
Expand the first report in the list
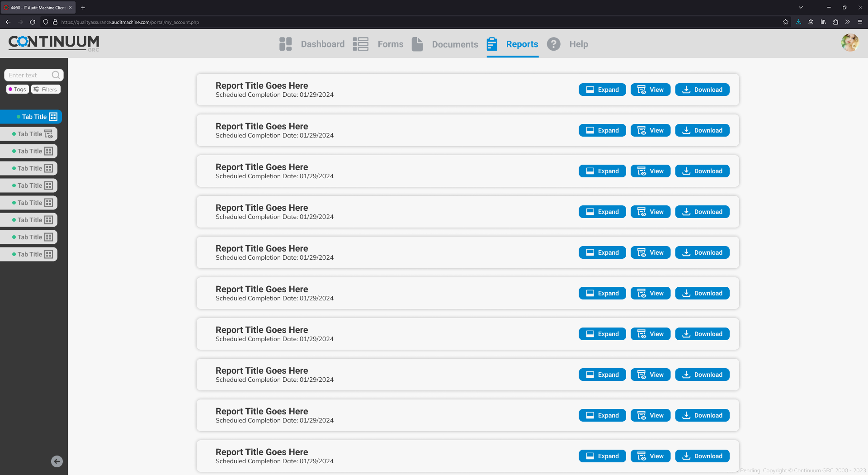coord(602,90)
